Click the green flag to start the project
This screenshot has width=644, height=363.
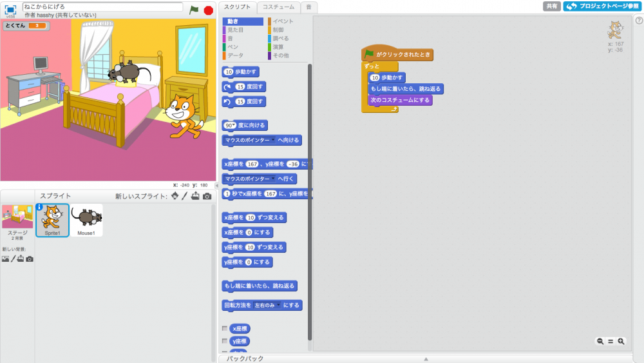[x=194, y=10]
